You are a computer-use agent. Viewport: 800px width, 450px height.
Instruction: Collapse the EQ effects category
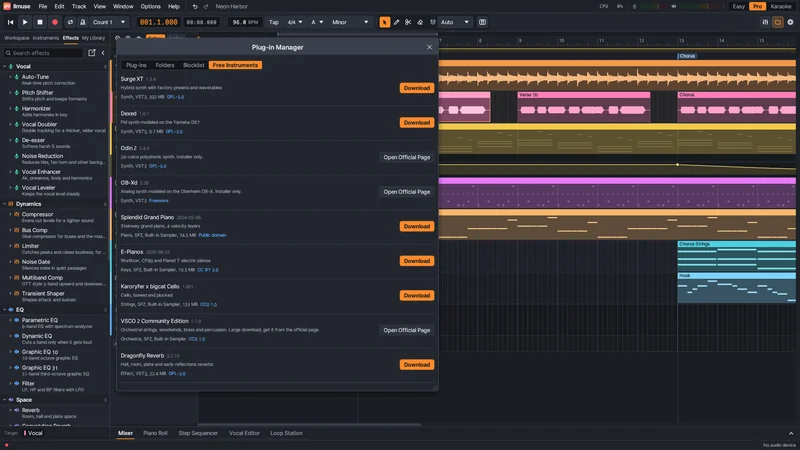pyautogui.click(x=5, y=310)
